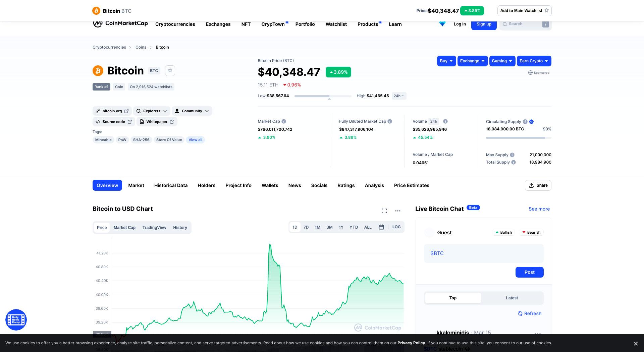Click the $BTC chat message field
The width and height of the screenshot is (644, 352).
click(484, 253)
